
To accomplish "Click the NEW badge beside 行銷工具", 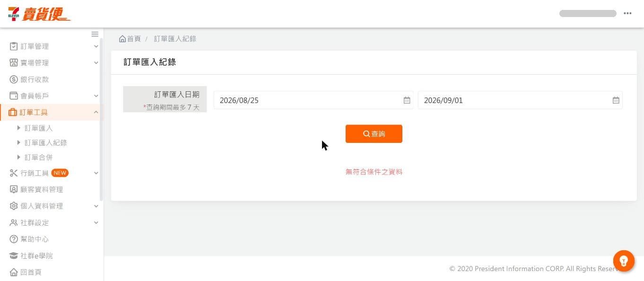I will coord(60,173).
